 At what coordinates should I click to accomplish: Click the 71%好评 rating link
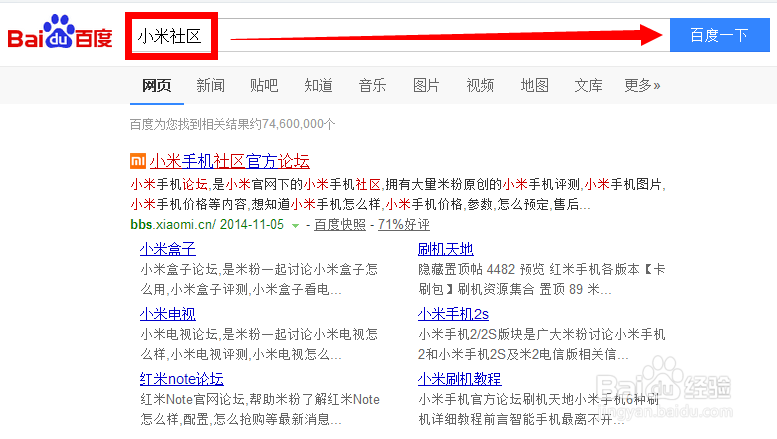[x=404, y=224]
